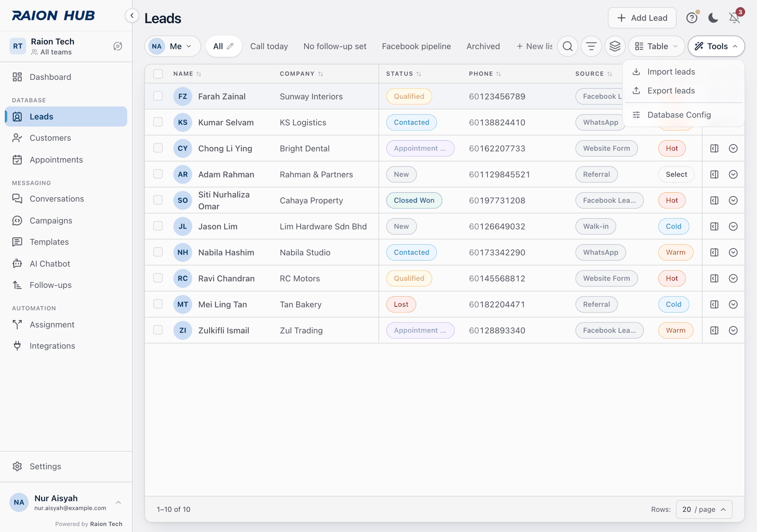The height and width of the screenshot is (532, 757).
Task: Click Closed Won status for Siti Nurhaliza
Action: point(414,201)
